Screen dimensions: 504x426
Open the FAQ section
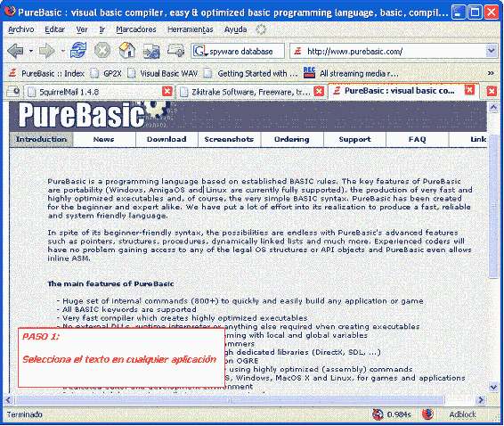point(418,140)
